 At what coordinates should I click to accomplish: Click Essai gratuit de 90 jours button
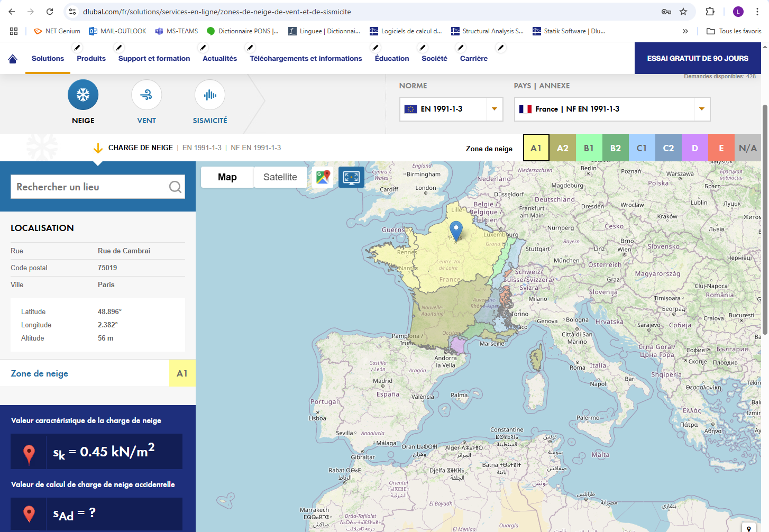click(698, 58)
